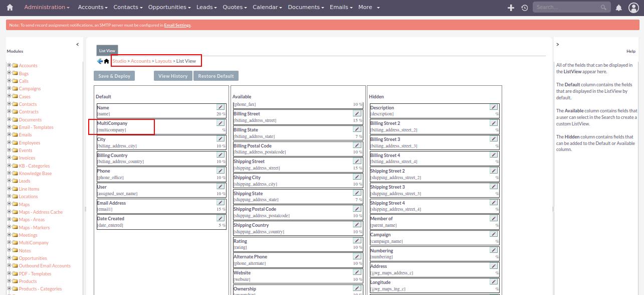Open the Opportunities menu
Viewport: 644px width, 295px height.
(x=169, y=8)
